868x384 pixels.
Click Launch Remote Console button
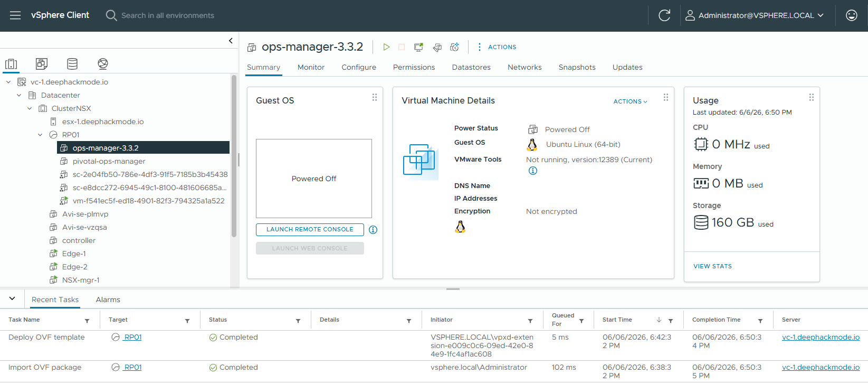coord(310,229)
